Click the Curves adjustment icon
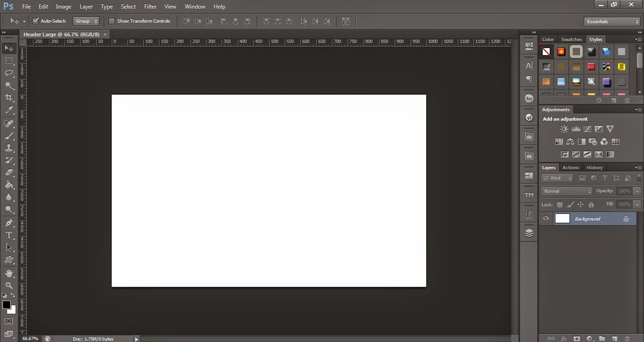This screenshot has width=644, height=342. [587, 129]
